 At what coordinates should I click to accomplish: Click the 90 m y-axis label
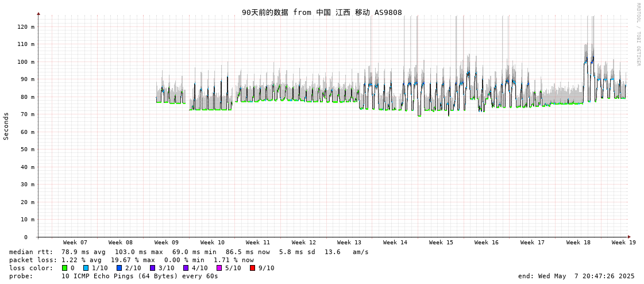[x=28, y=79]
